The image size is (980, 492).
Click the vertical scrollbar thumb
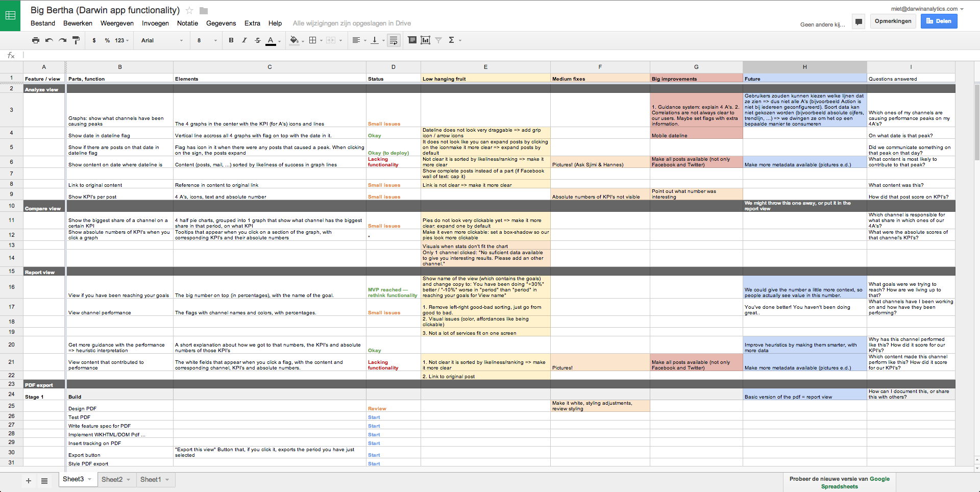point(976,122)
